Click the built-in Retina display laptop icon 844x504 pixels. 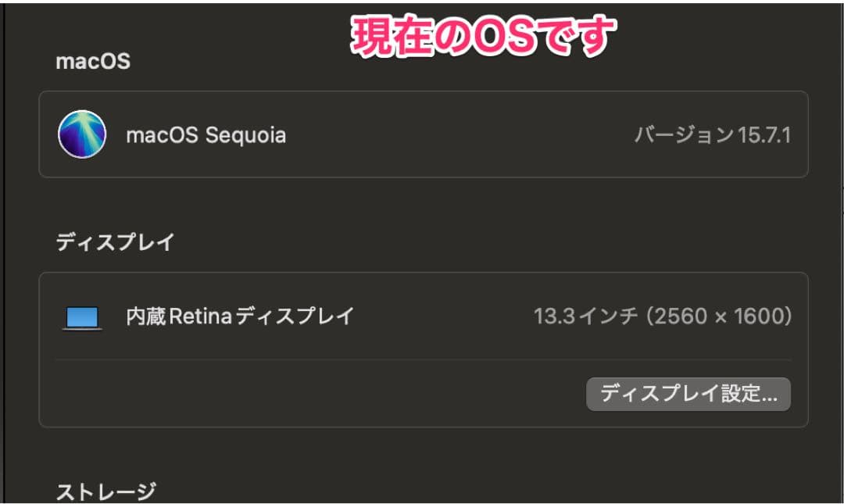(x=82, y=317)
